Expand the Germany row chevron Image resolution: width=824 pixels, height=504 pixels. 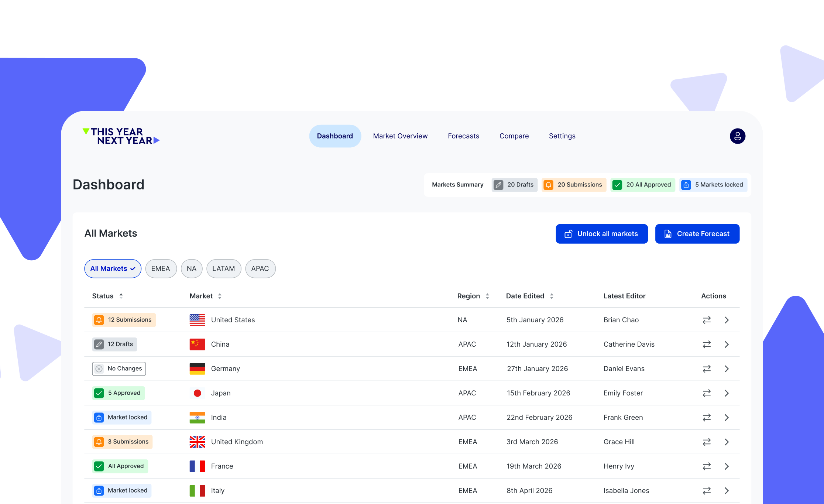tap(727, 369)
